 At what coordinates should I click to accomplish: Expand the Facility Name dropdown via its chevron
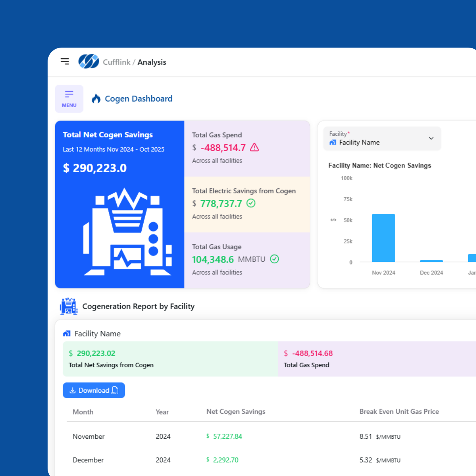tap(431, 138)
